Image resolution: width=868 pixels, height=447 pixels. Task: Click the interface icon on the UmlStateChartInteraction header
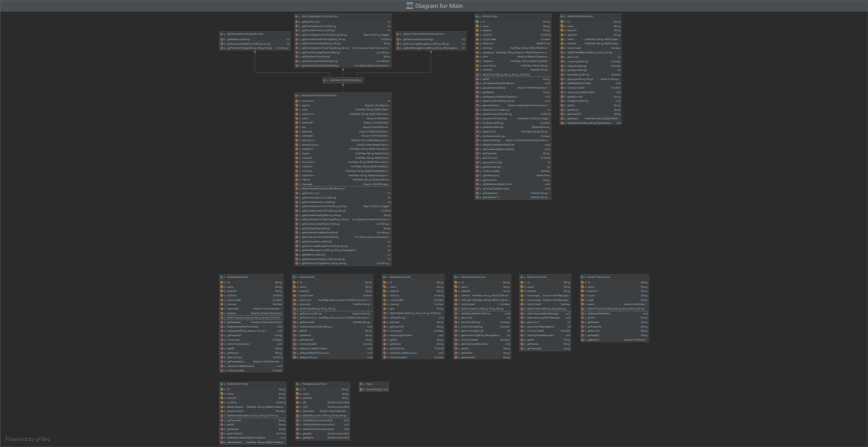pyautogui.click(x=222, y=34)
